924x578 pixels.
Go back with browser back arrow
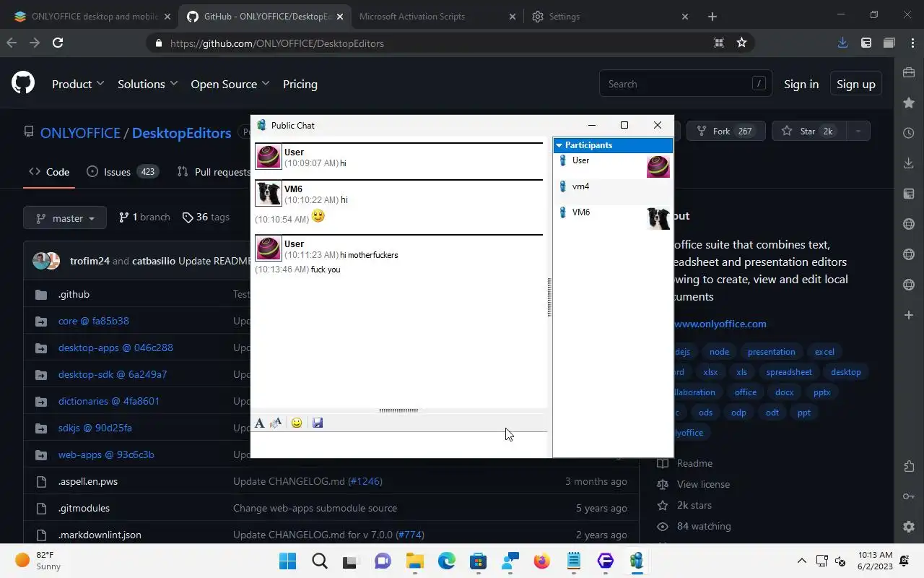point(12,43)
